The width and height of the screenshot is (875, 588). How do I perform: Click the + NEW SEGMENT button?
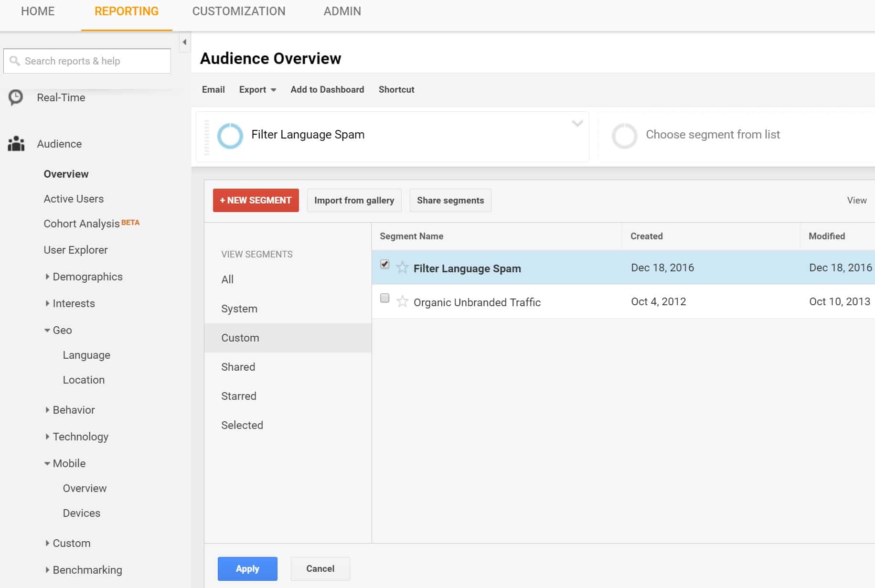click(x=256, y=200)
